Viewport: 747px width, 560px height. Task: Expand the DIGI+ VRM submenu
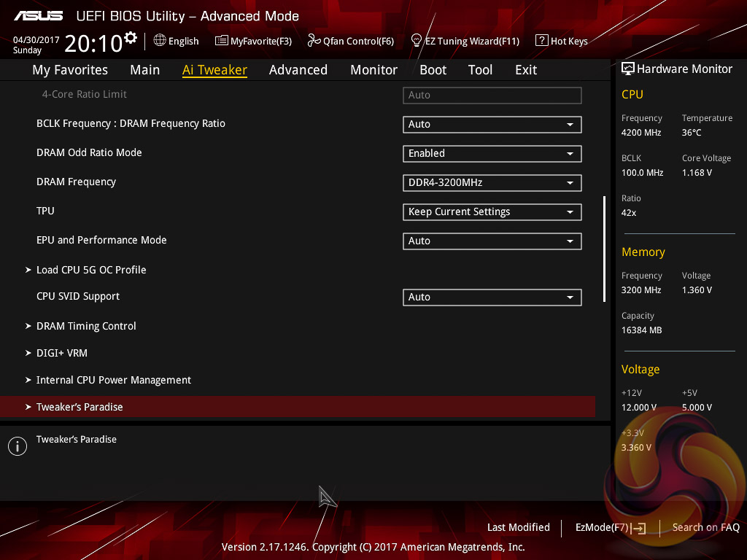tap(62, 353)
